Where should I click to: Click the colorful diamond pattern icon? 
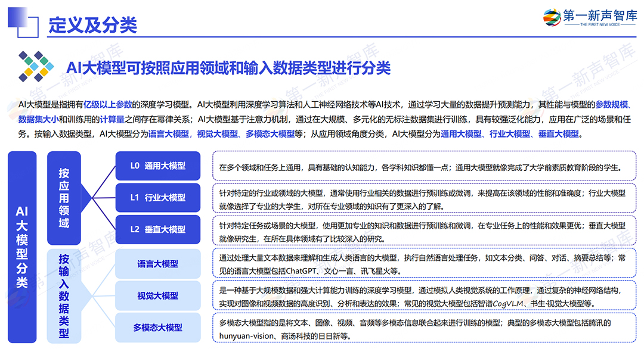coord(36,67)
